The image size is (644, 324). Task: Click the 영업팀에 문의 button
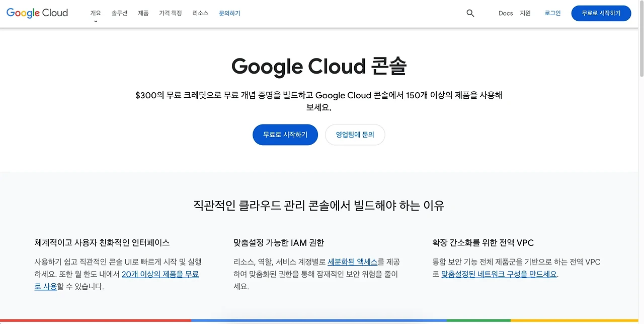pyautogui.click(x=355, y=135)
